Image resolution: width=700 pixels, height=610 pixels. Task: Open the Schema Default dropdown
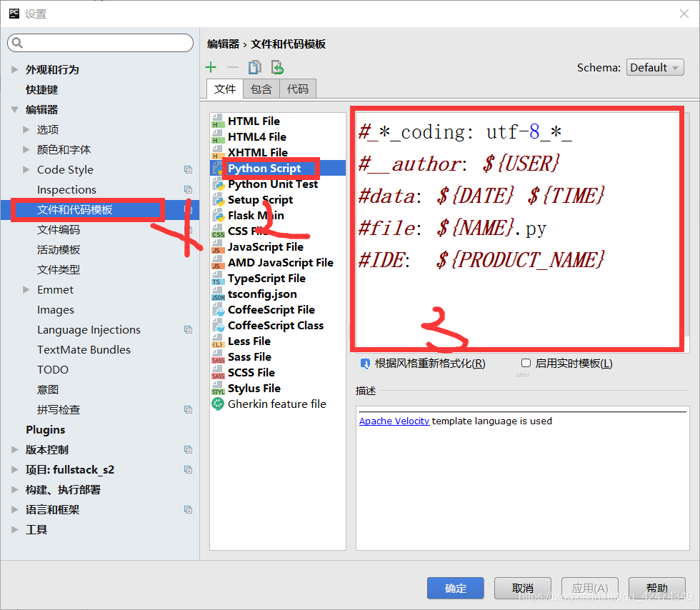tap(655, 67)
